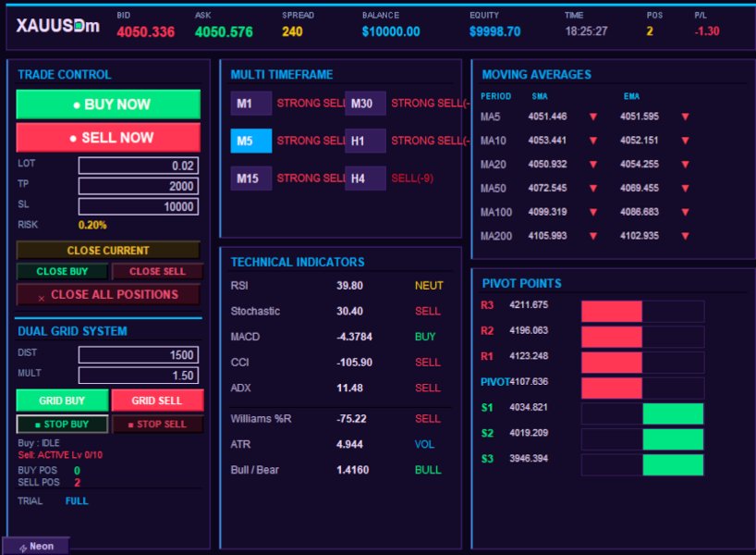Select the M5 timeframe
The image size is (756, 555).
pyautogui.click(x=250, y=141)
